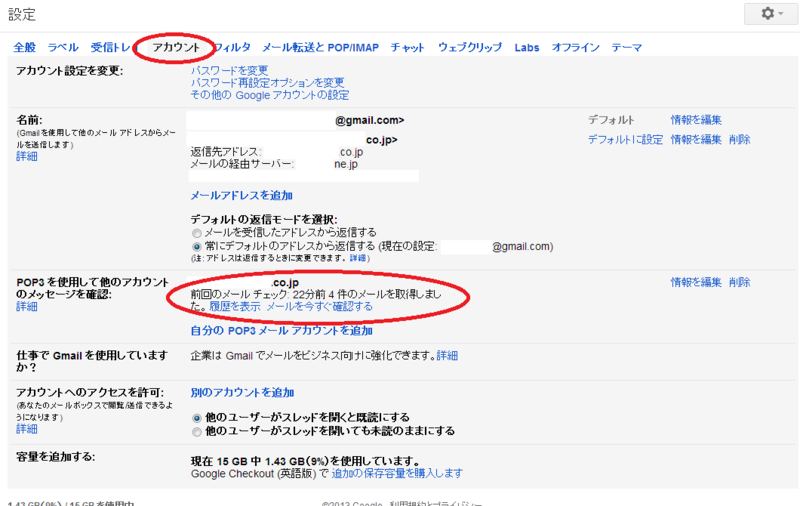Open the オフライン tab
The width and height of the screenshot is (800, 506).
pyautogui.click(x=576, y=47)
